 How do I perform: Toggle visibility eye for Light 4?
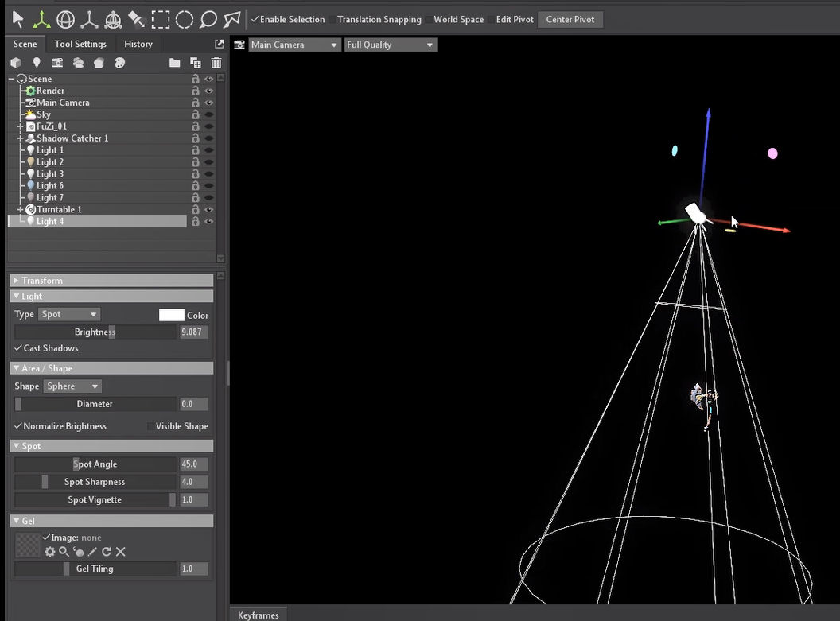pyautogui.click(x=209, y=222)
